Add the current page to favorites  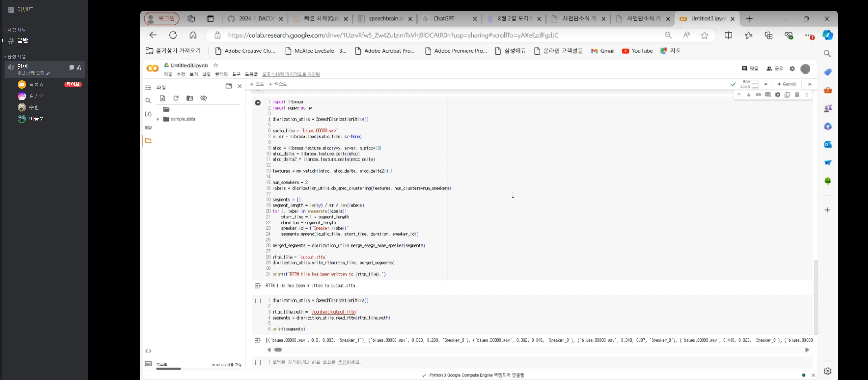(704, 35)
